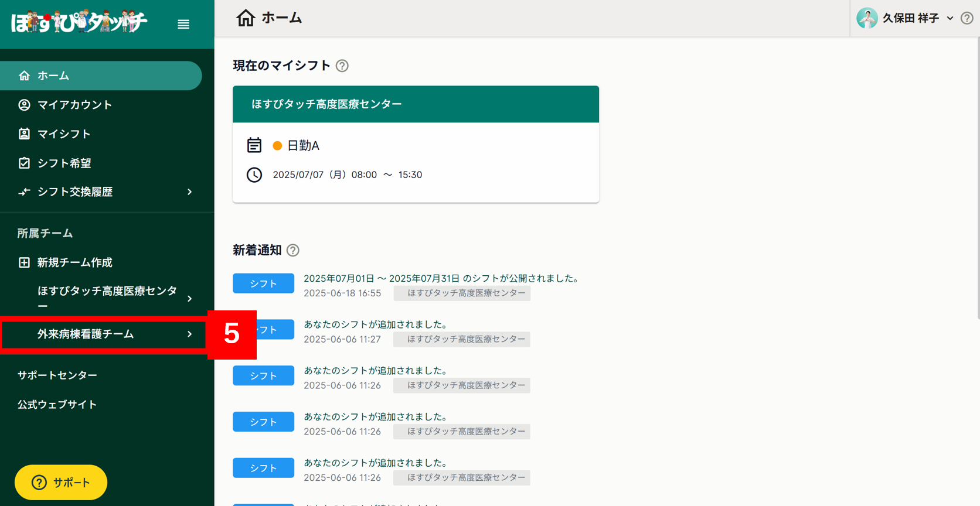Click the calendar icon next to 日勤A
The width and height of the screenshot is (980, 506).
[x=254, y=145]
